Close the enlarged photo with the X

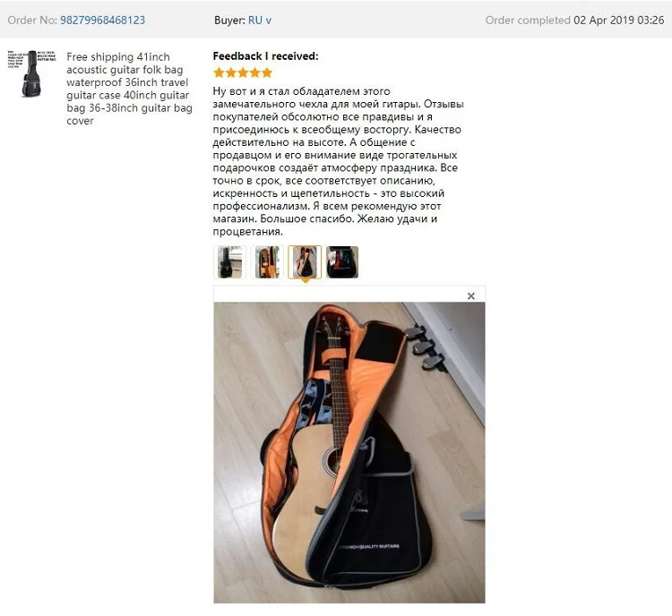(x=471, y=296)
